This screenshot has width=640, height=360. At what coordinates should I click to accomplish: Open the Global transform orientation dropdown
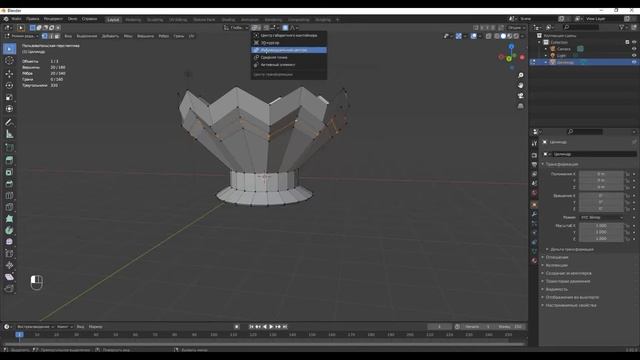coord(237,27)
